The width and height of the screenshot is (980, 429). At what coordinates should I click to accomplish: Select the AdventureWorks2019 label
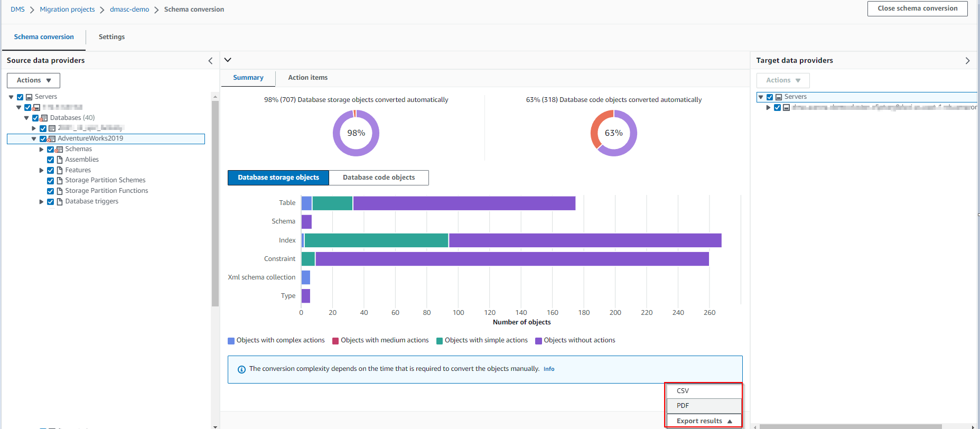tap(90, 138)
